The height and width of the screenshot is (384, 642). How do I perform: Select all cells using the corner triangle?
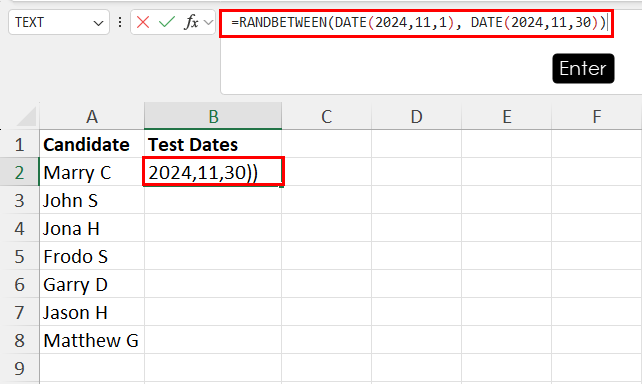[27, 117]
